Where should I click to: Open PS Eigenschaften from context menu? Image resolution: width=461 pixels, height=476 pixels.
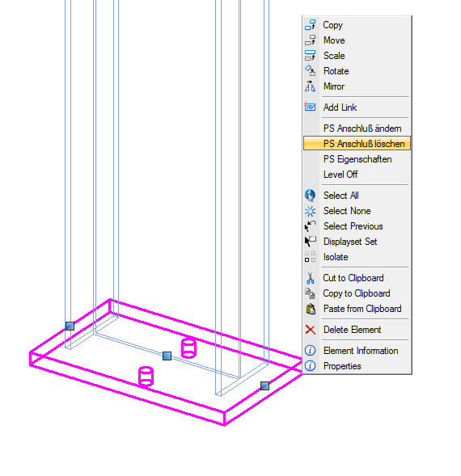(357, 159)
